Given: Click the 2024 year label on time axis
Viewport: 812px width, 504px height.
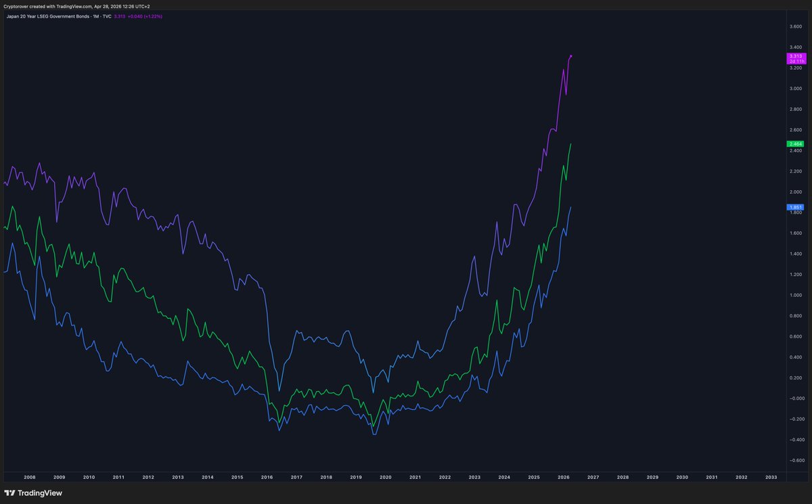Looking at the screenshot, I should point(504,477).
